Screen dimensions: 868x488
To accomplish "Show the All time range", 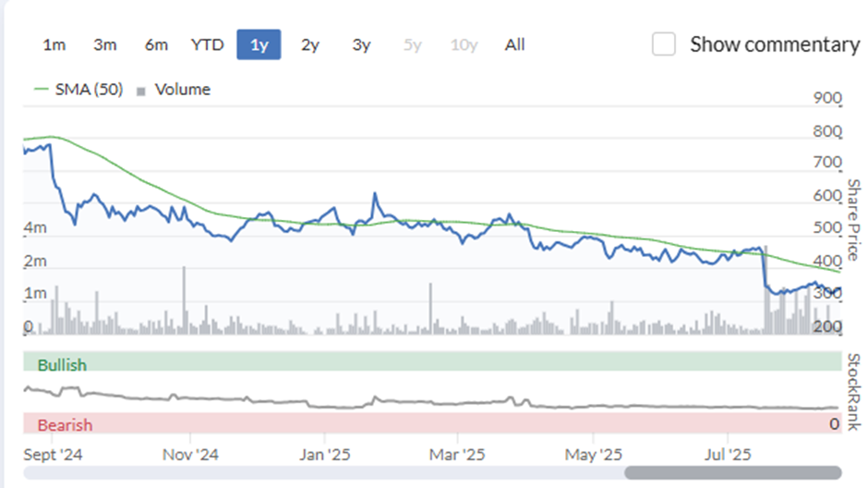I will tap(515, 45).
